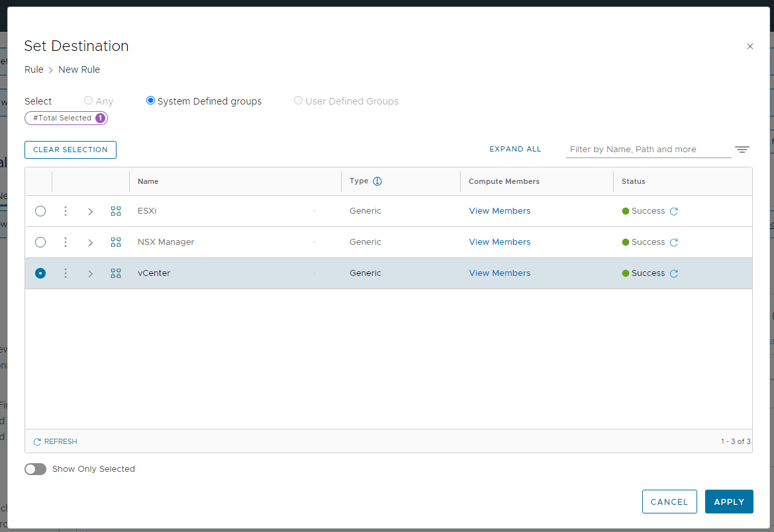This screenshot has width=774, height=532.
Task: Click the Name column header
Action: (x=148, y=181)
